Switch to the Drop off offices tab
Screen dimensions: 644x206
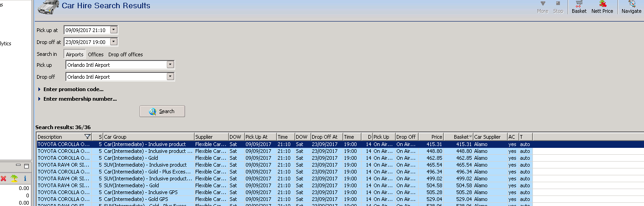[x=126, y=54]
